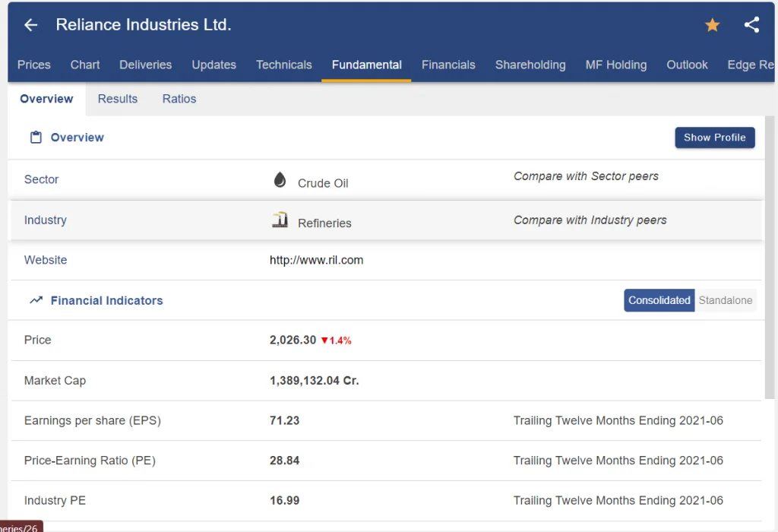Screen dimensions: 778x532
Task: Open the MF Holding tab
Action: (x=615, y=65)
